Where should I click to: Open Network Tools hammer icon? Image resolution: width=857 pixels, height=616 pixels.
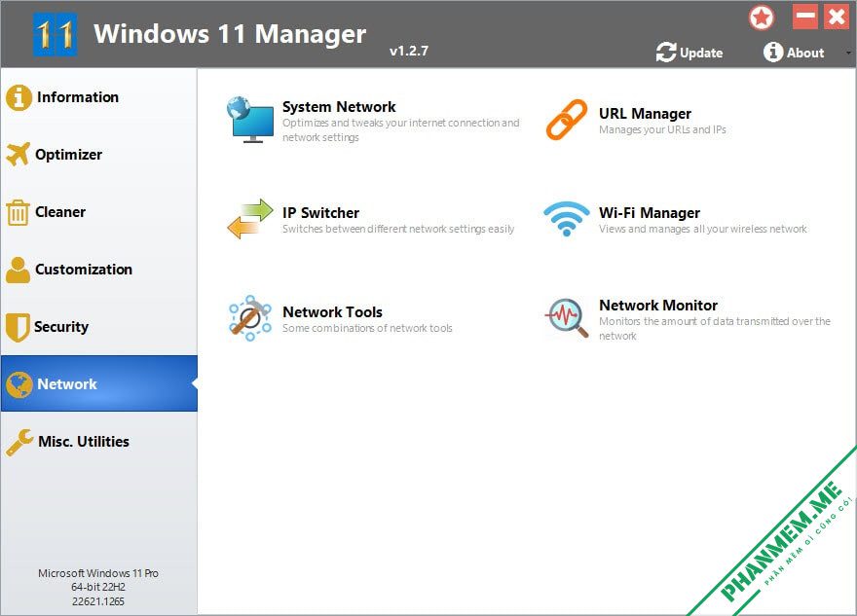[x=250, y=318]
